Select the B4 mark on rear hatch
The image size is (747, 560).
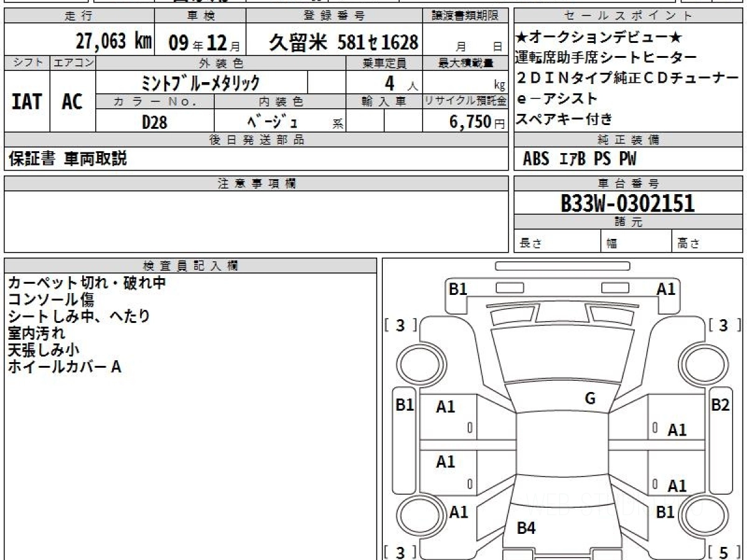[x=526, y=528]
